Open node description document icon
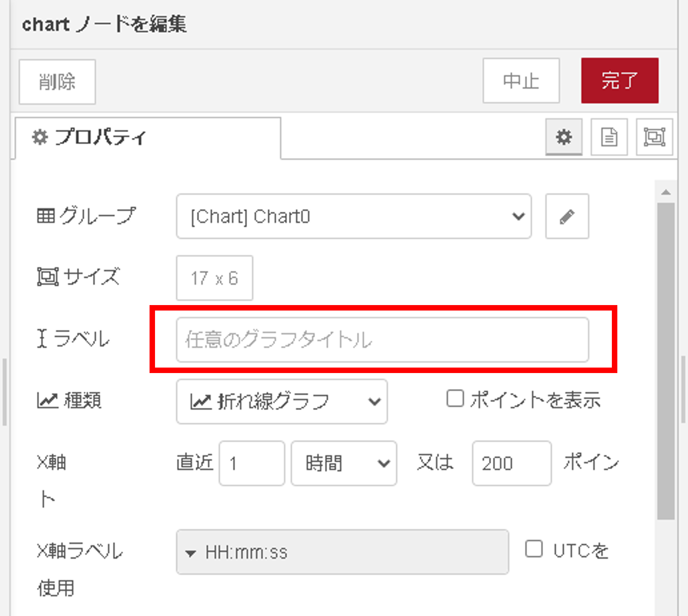Viewport: 688px width, 616px height. click(609, 137)
